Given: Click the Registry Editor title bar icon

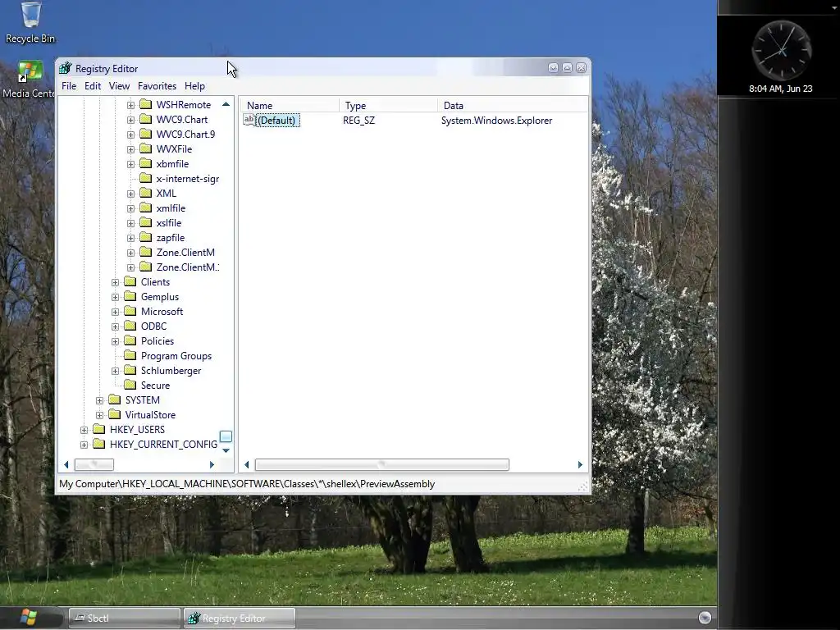Looking at the screenshot, I should coord(66,68).
